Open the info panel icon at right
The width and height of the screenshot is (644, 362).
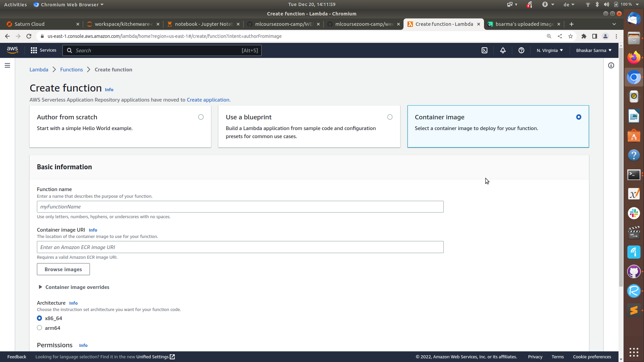611,65
